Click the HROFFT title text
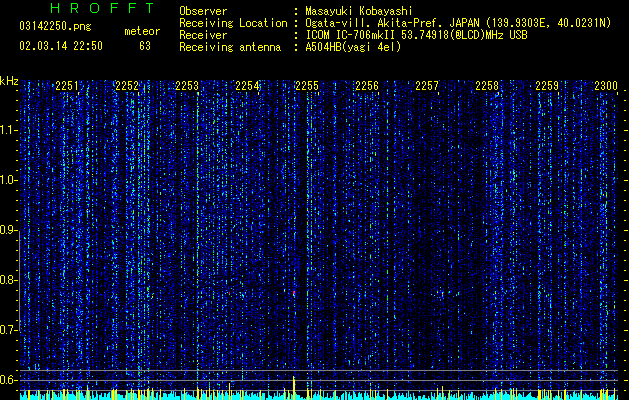 [x=102, y=8]
